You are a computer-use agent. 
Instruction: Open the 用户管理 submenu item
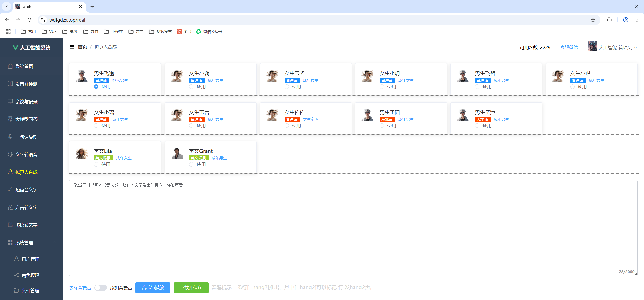(31, 259)
